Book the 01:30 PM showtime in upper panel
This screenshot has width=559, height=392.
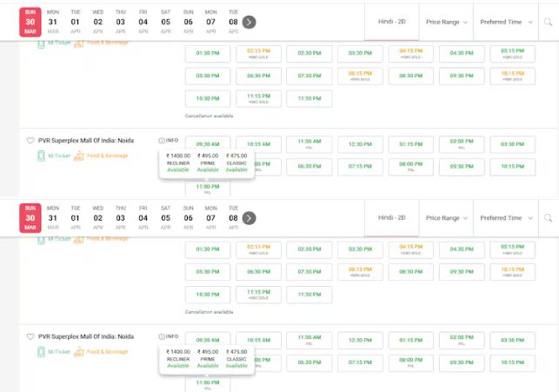208,54
